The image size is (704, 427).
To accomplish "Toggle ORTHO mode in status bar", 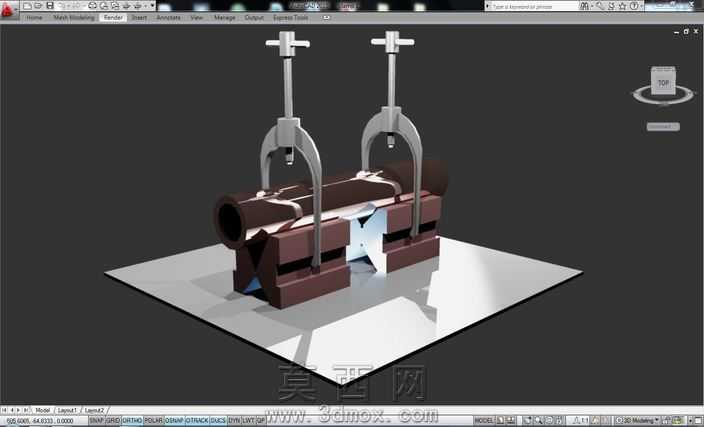I will click(132, 421).
